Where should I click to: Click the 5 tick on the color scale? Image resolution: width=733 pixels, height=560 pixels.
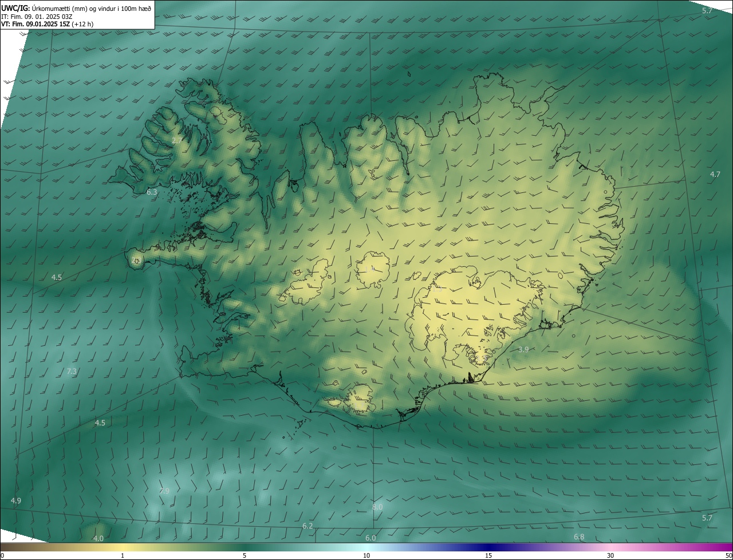(x=245, y=556)
